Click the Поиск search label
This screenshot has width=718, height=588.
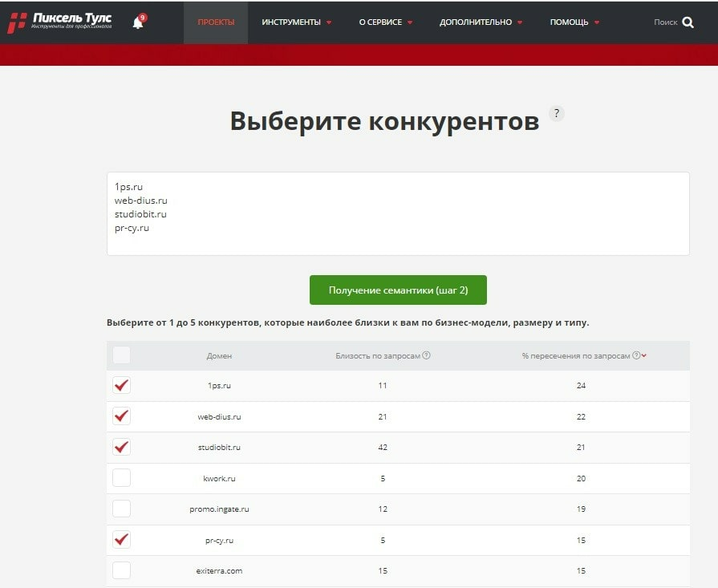(665, 22)
